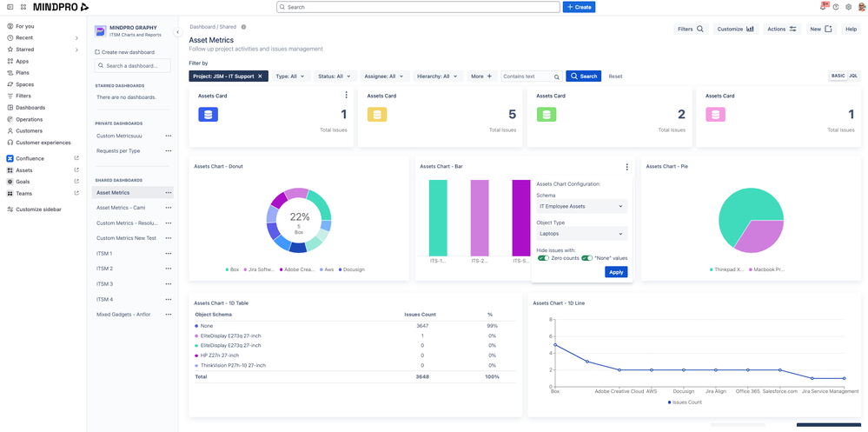Click the green database icon in Assets Card
This screenshot has height=432, width=868.
click(x=547, y=115)
